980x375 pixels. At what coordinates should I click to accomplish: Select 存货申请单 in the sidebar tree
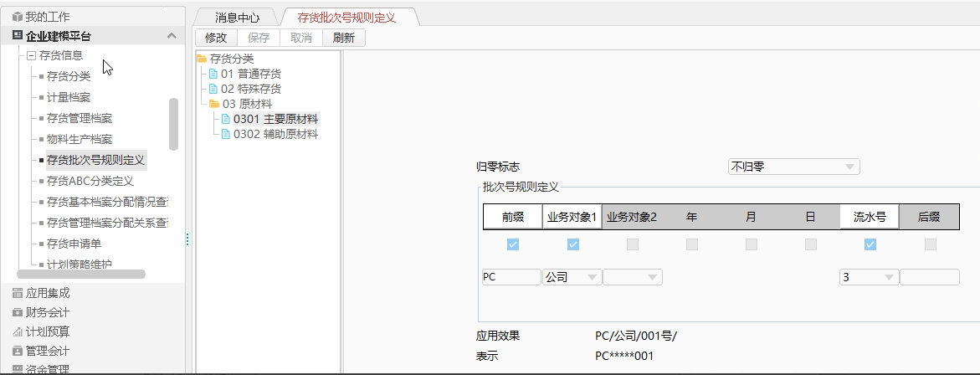tap(74, 244)
